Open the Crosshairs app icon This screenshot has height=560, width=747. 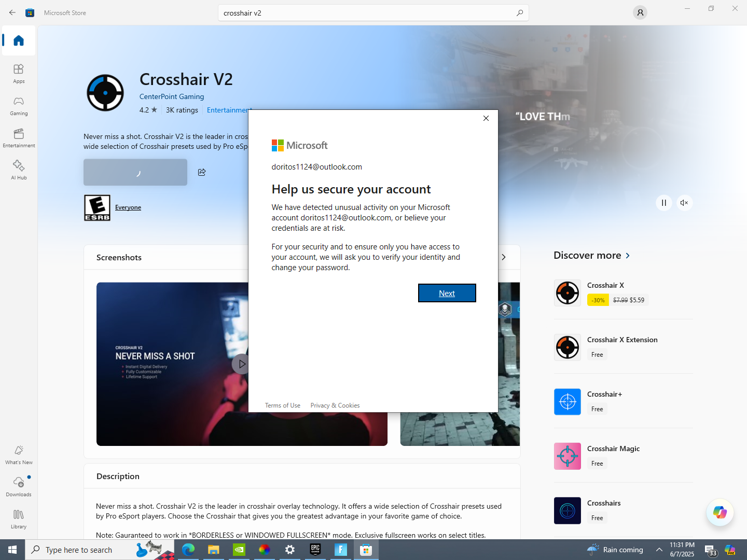[x=568, y=511]
